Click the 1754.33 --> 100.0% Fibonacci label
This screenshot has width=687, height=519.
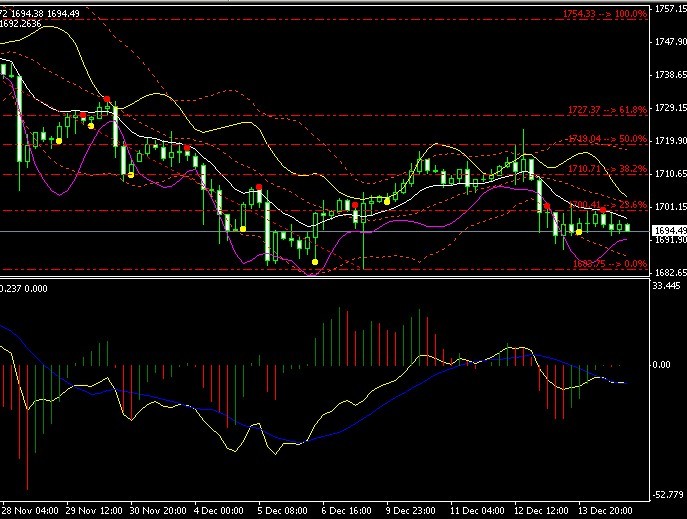(605, 14)
